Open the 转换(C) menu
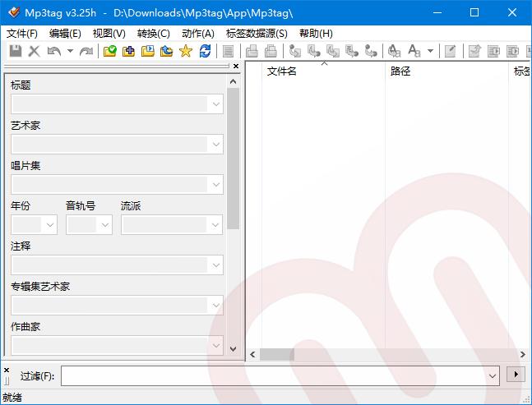The height and width of the screenshot is (405, 532). [154, 34]
